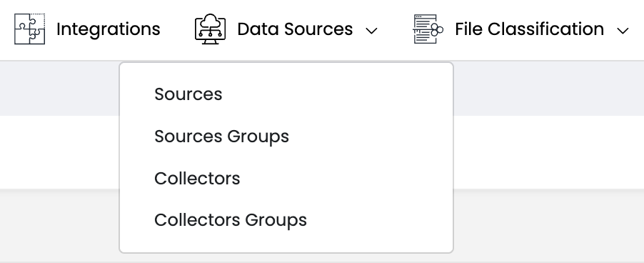Show File Classification submenu using its arrow
The image size is (644, 263).
coord(623,31)
